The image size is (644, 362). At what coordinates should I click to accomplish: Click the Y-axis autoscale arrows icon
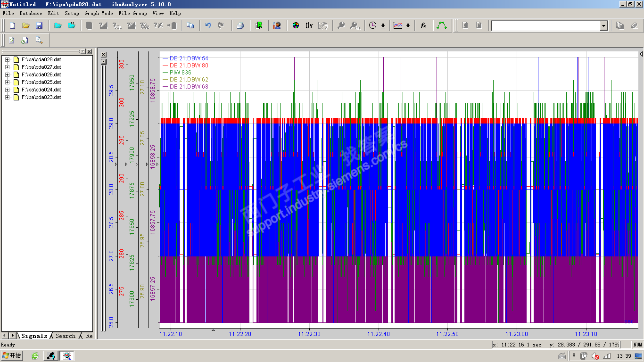click(309, 25)
